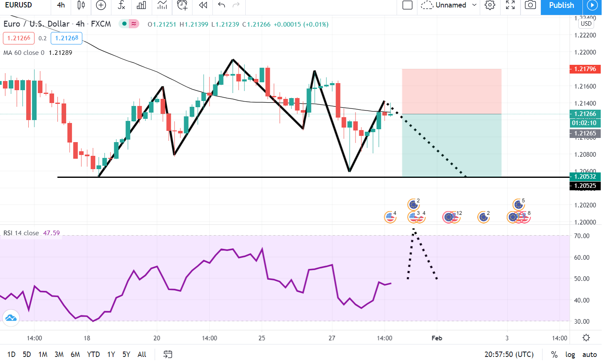Set the range to YTD
The image size is (602, 364).
click(93, 354)
